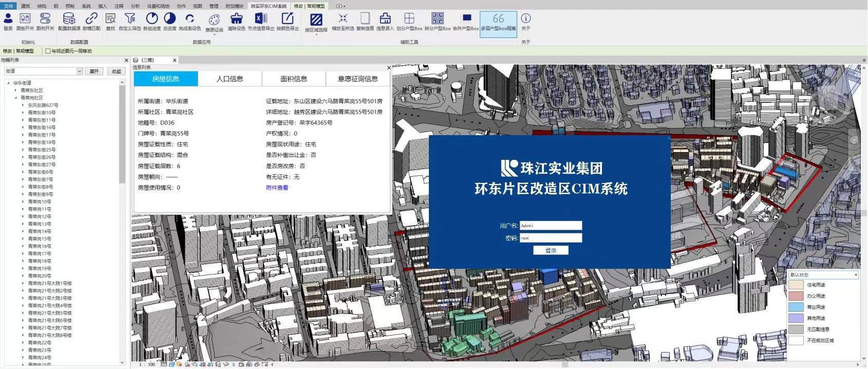Switch to the 视图 ribbon tab
Viewport: 868px width, 369px height.
click(197, 6)
